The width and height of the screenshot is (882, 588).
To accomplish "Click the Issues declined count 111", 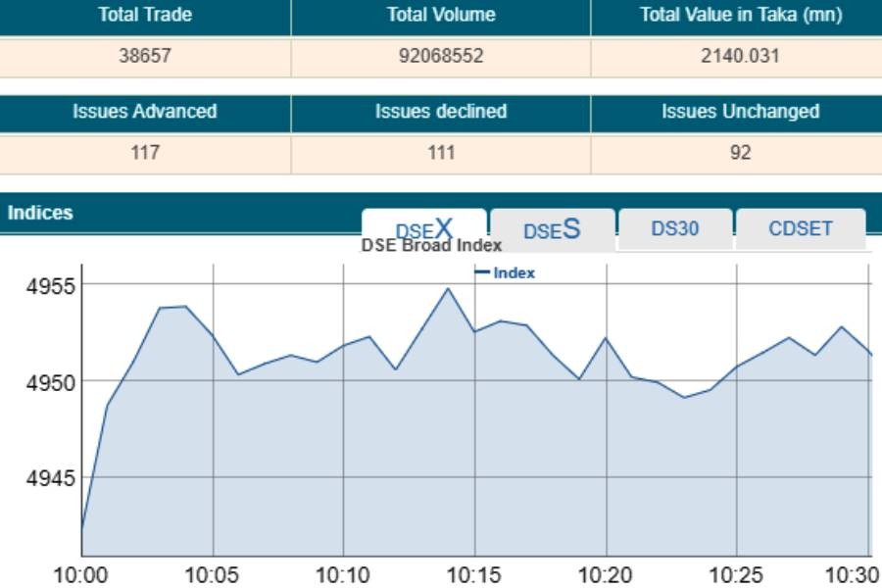I will click(440, 149).
